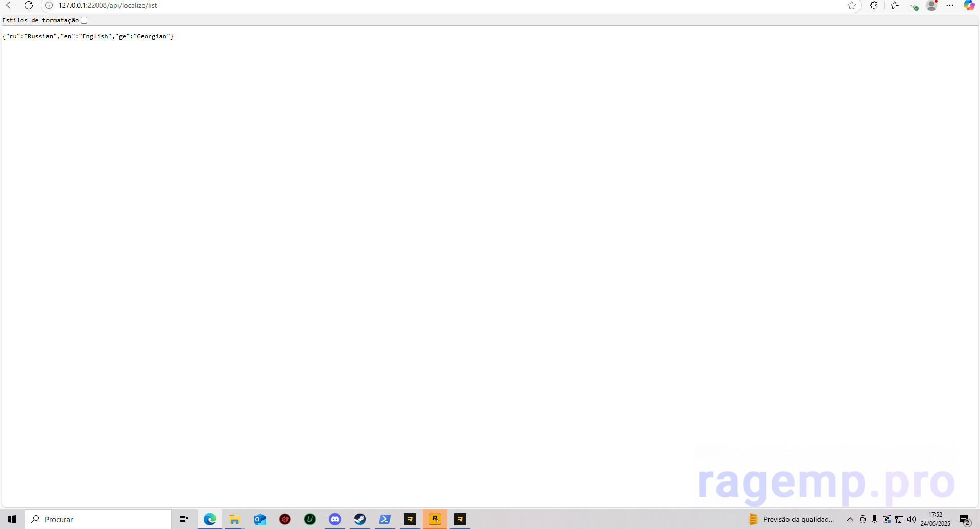Open network settings from the tray icon
This screenshot has height=529, width=980.
(899, 519)
